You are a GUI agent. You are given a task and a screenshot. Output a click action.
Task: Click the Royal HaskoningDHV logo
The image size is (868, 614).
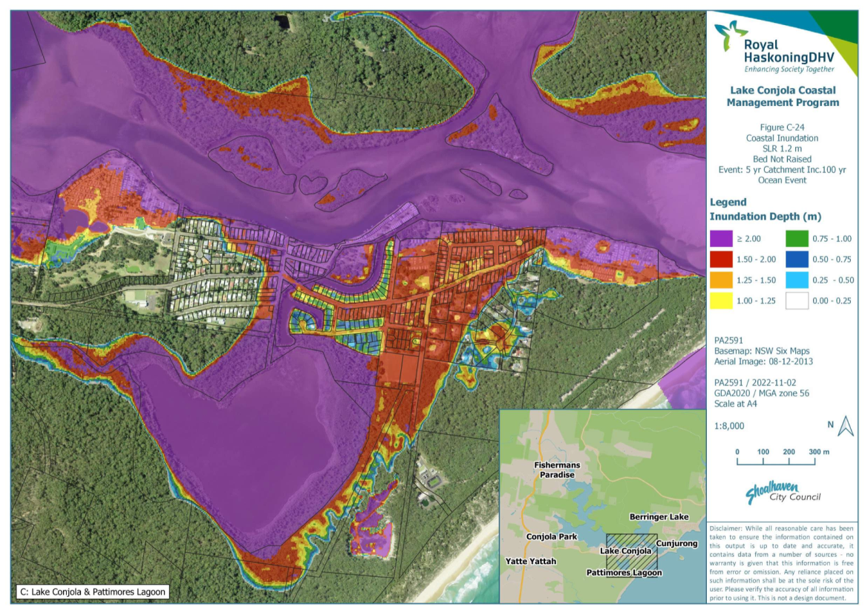774,48
